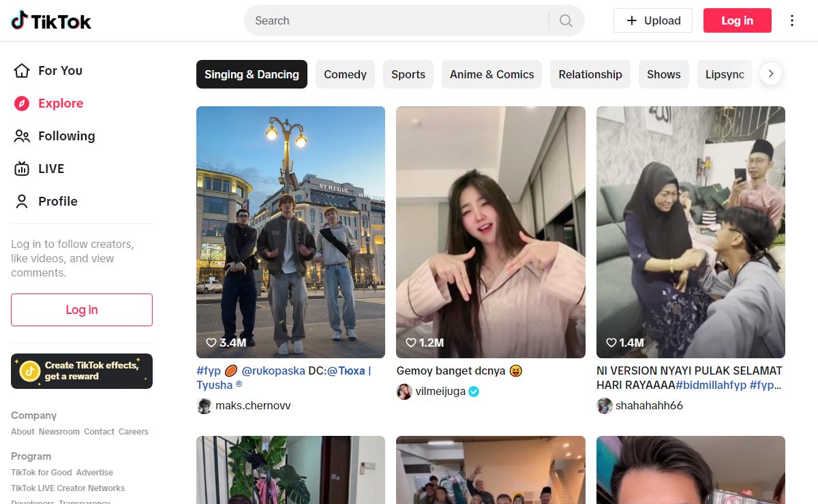Open video of girl in pink pajamas

(x=491, y=232)
